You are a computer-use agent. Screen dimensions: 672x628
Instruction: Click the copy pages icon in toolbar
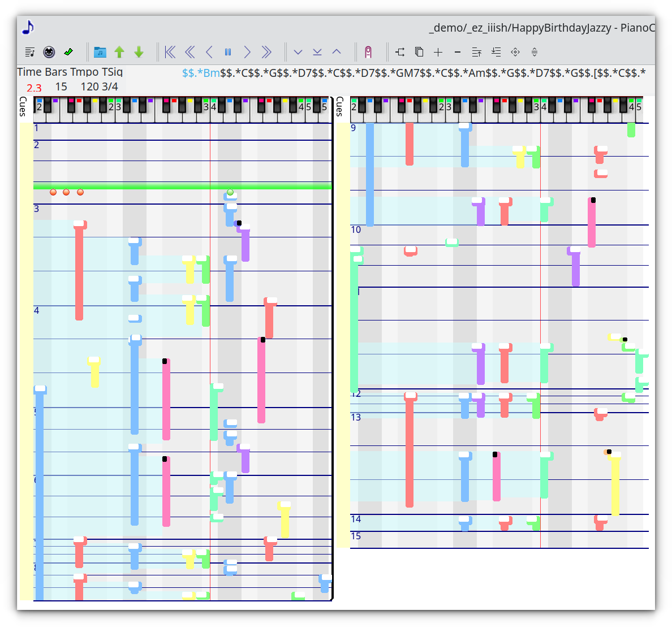(419, 52)
